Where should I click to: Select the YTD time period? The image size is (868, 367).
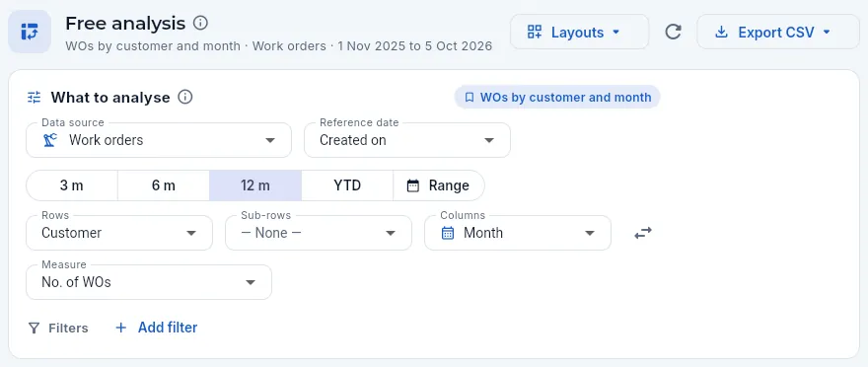(347, 185)
